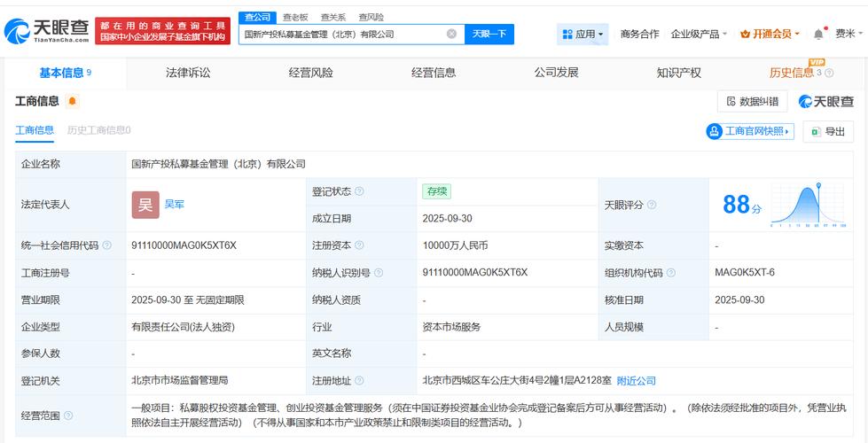Click the help icon next to 经营范围
The image size is (868, 443).
[68, 415]
